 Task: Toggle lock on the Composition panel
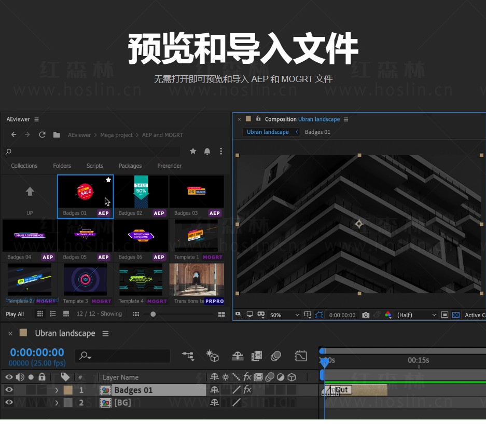click(x=258, y=118)
